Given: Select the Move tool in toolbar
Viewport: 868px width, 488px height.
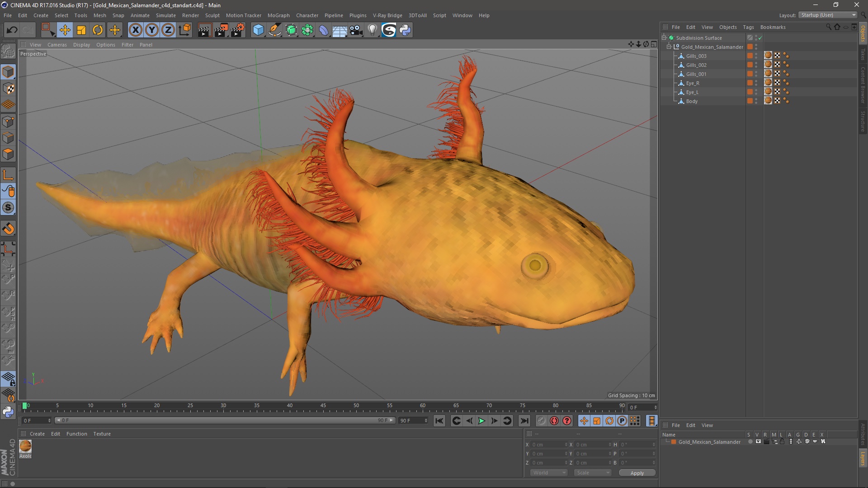Looking at the screenshot, I should click(x=65, y=30).
